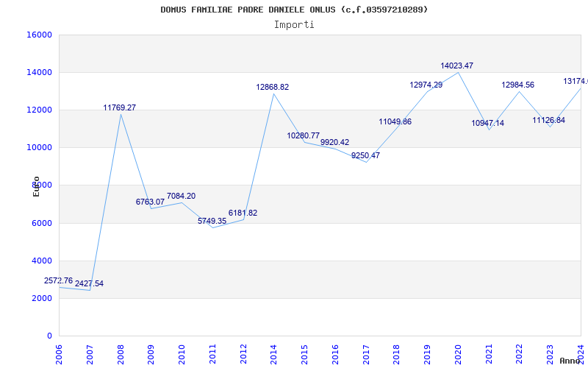
Task: Select the 10000 y-axis tick label
Action: point(39,148)
